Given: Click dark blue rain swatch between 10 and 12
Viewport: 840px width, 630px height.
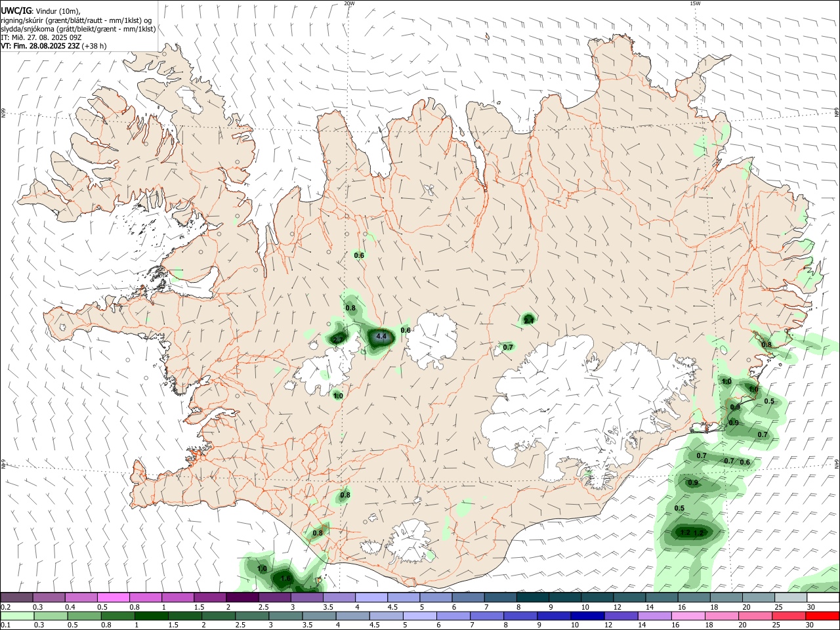Looking at the screenshot, I should click(587, 616).
